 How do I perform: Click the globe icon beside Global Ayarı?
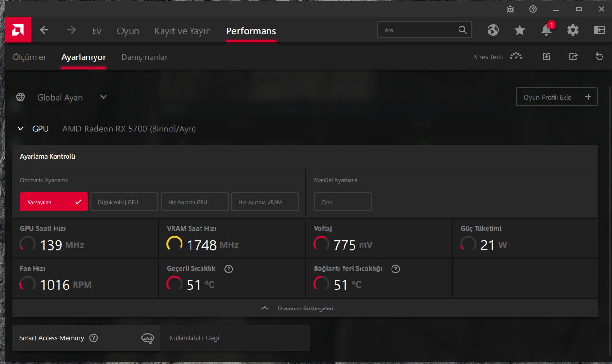click(x=20, y=97)
